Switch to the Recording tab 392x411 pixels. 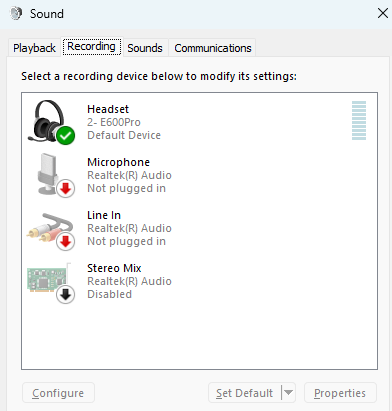point(92,46)
